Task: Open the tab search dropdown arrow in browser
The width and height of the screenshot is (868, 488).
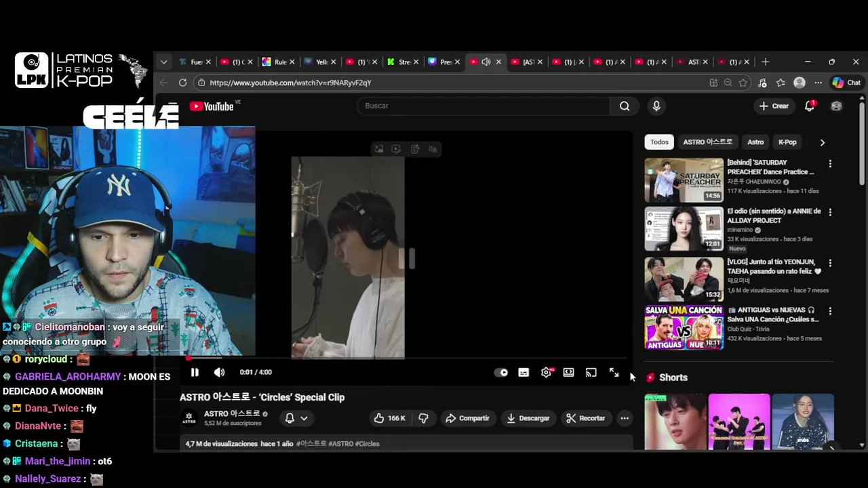Action: pos(163,62)
